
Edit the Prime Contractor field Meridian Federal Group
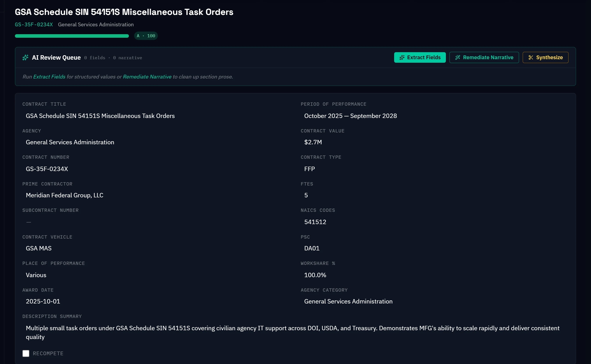(64, 195)
